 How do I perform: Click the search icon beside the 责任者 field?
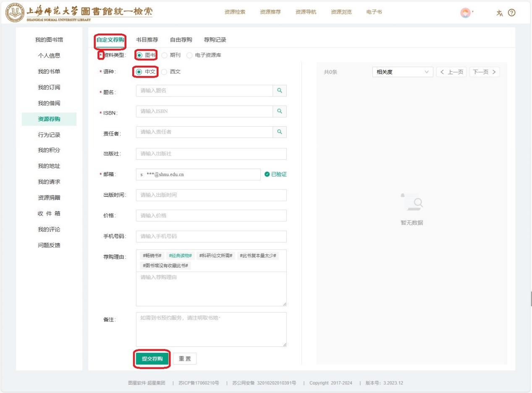click(x=280, y=132)
